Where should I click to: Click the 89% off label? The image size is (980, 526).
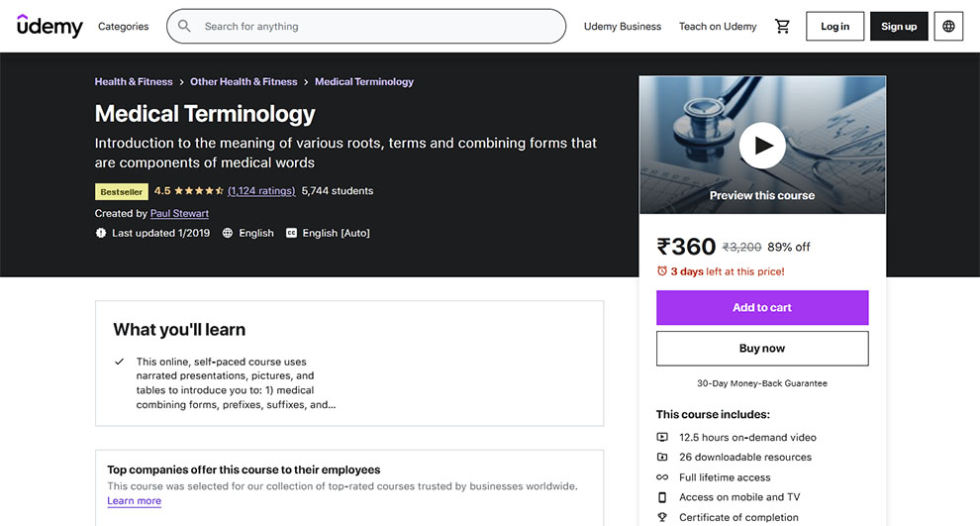789,247
